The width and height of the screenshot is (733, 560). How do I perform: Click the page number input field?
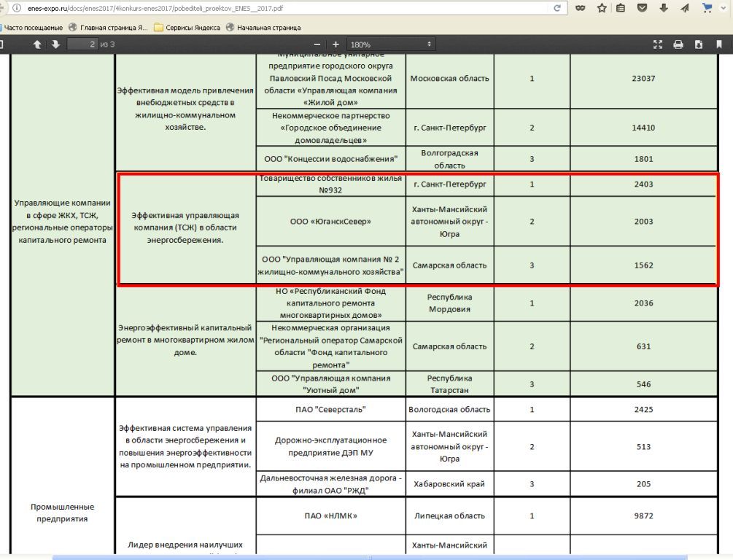coord(82,44)
